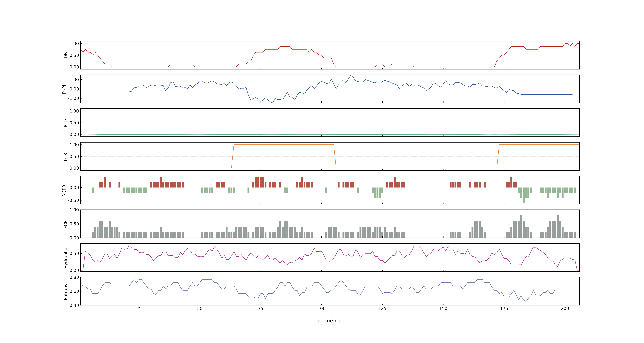
Task: Click the FCR y-axis label
Action: point(66,224)
